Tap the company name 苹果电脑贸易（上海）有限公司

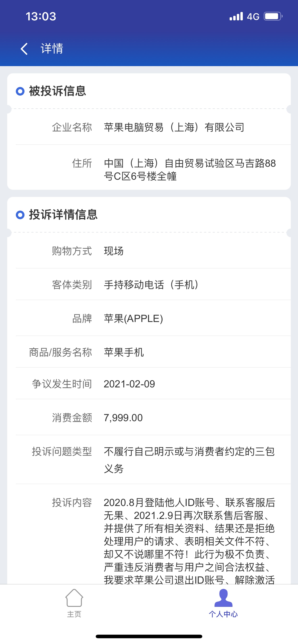(174, 127)
